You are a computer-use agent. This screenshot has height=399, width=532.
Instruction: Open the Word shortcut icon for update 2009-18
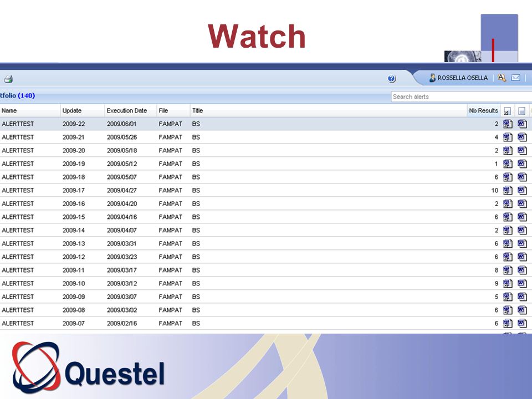coord(508,177)
